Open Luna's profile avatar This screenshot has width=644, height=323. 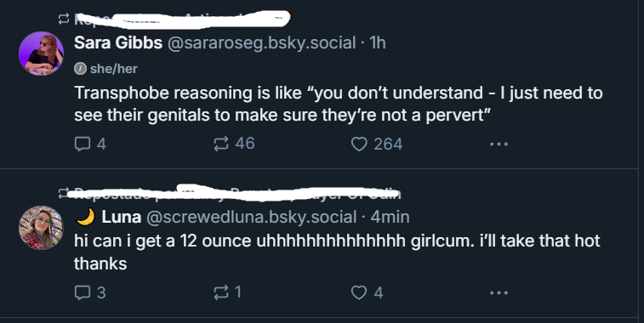(41, 228)
